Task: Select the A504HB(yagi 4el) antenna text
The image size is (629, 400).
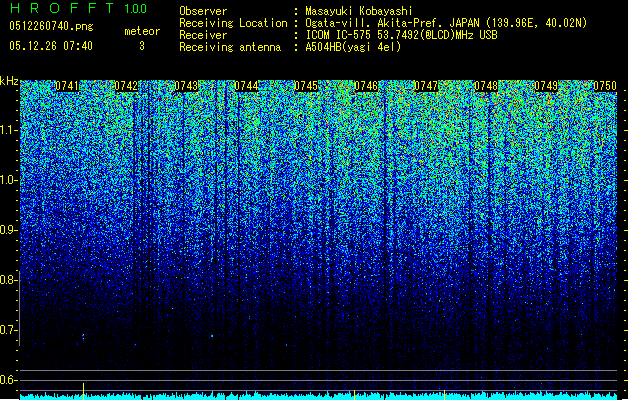Action: point(353,47)
